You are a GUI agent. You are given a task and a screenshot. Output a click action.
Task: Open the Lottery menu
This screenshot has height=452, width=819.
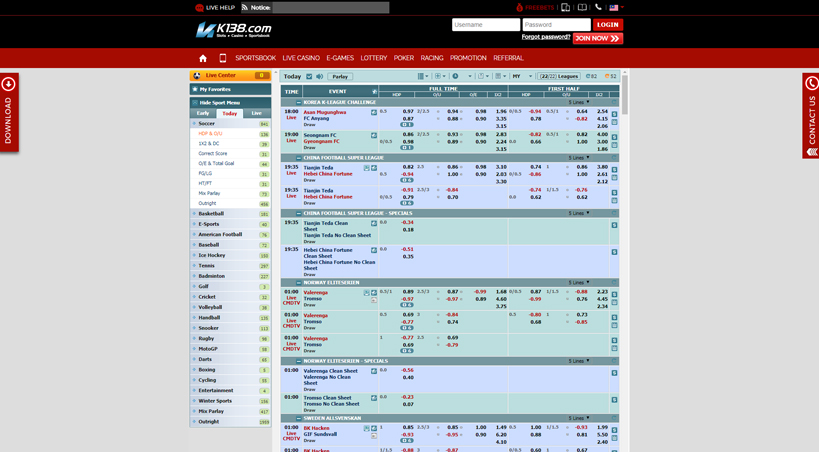[374, 58]
